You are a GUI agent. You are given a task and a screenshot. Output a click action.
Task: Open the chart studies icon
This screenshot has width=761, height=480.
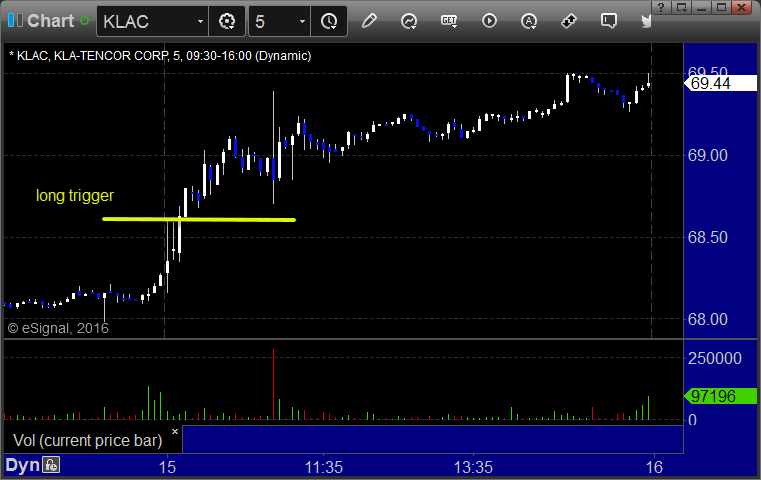pyautogui.click(x=409, y=21)
